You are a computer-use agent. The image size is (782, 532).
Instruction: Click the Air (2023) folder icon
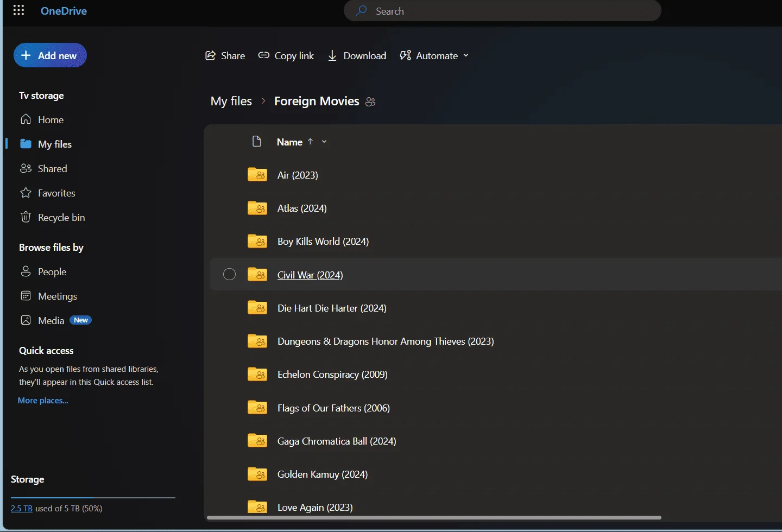(257, 174)
